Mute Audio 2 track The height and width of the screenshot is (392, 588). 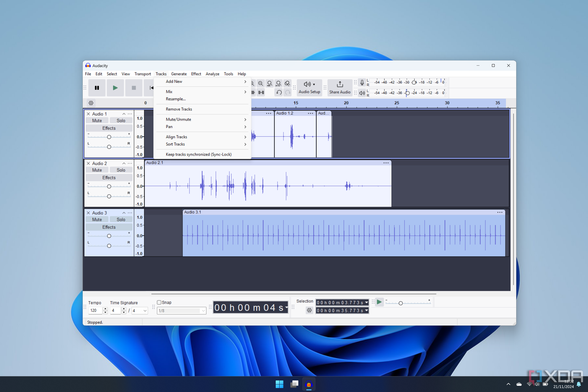tap(97, 170)
